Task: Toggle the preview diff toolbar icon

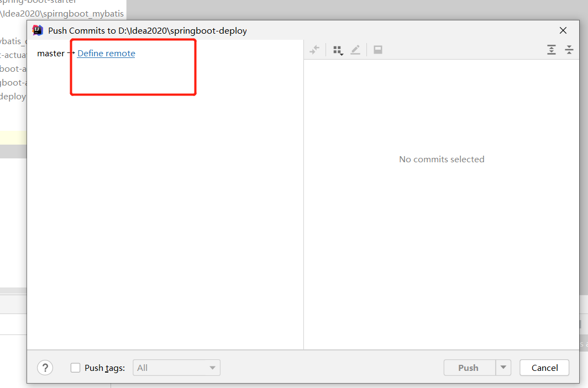Action: [x=378, y=50]
